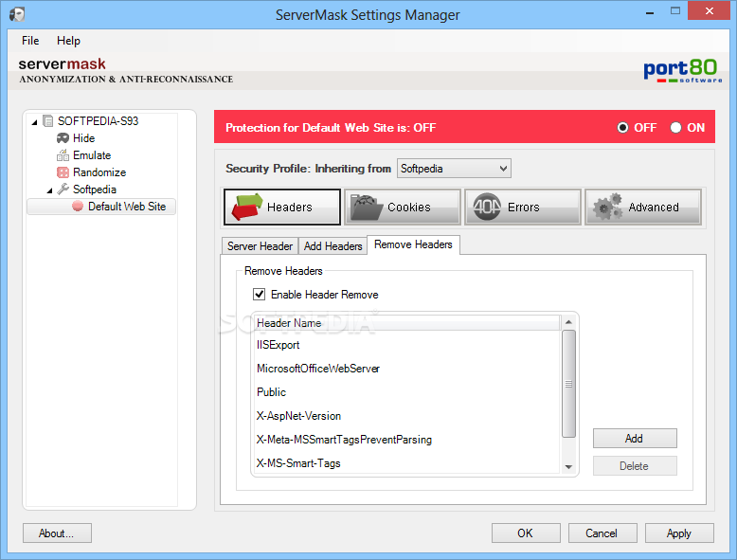Minimize the ServerMask Settings Manager window
Image resolution: width=737 pixels, height=560 pixels.
[x=650, y=11]
